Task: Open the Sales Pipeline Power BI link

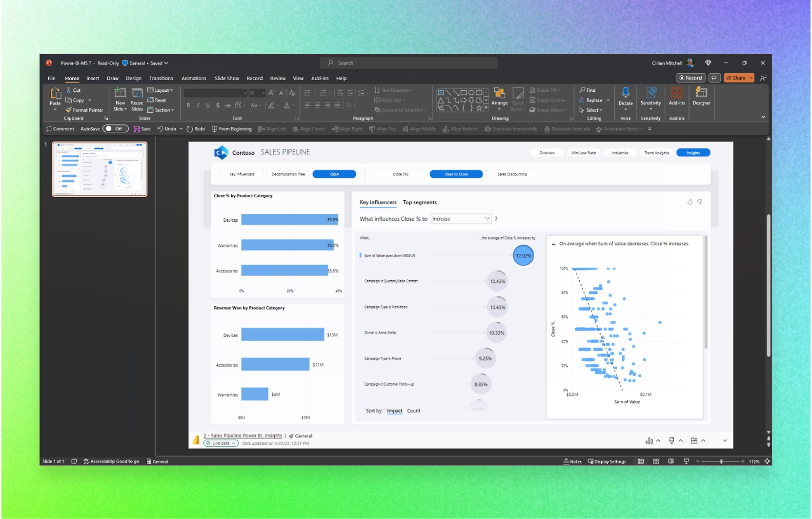Action: click(x=243, y=436)
